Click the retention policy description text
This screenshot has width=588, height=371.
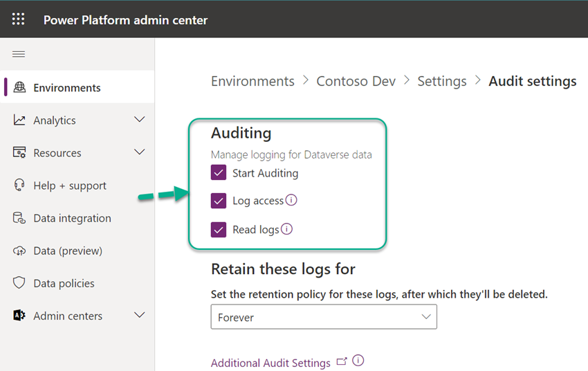tap(379, 294)
